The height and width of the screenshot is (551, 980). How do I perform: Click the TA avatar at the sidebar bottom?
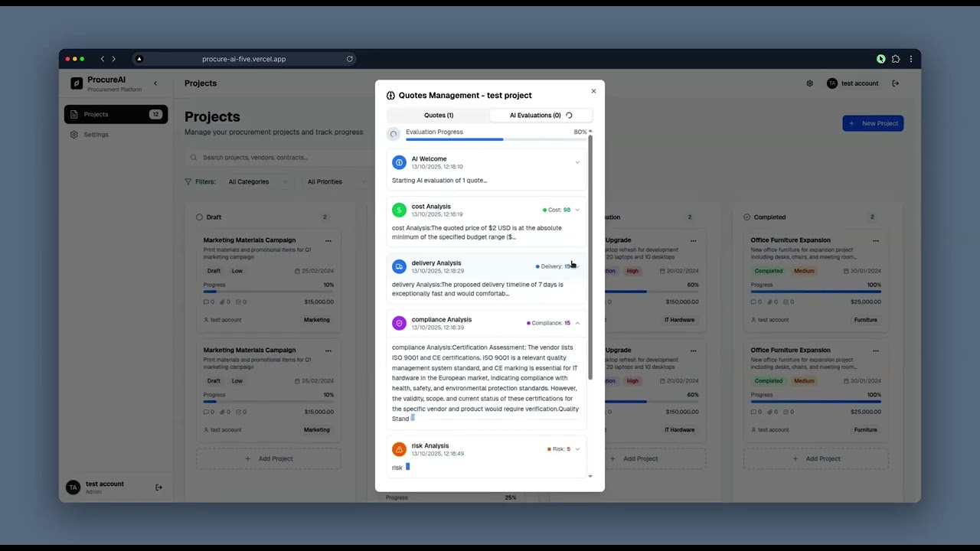[73, 487]
